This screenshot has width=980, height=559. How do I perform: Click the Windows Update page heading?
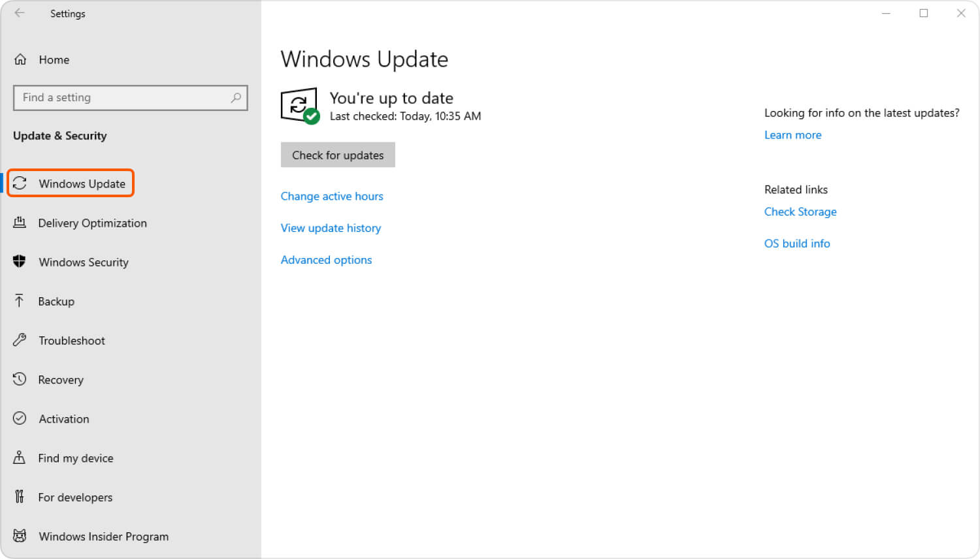(x=365, y=59)
